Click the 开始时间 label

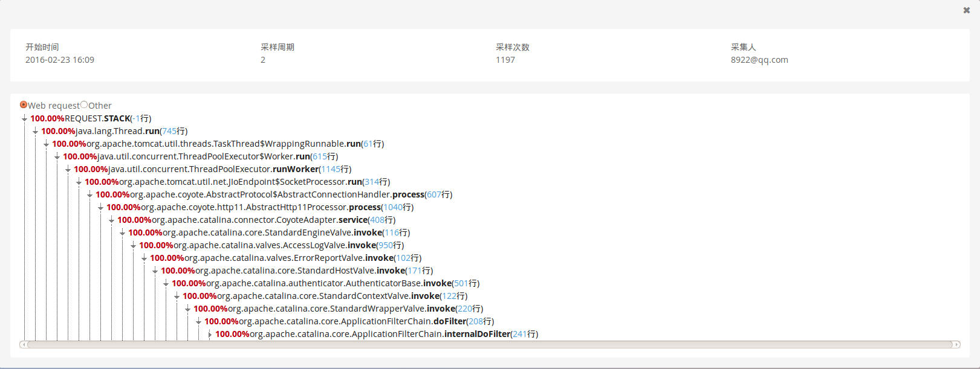42,47
